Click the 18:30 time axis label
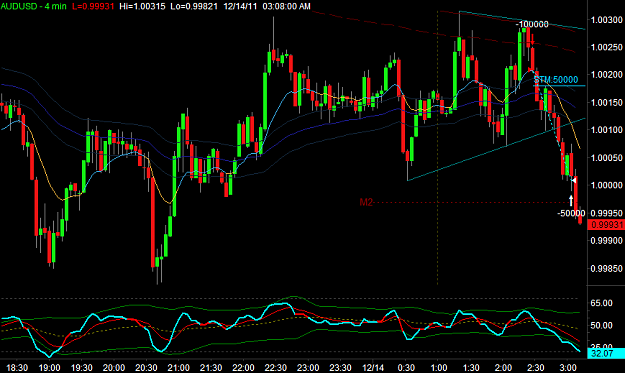The image size is (625, 373). point(17,367)
